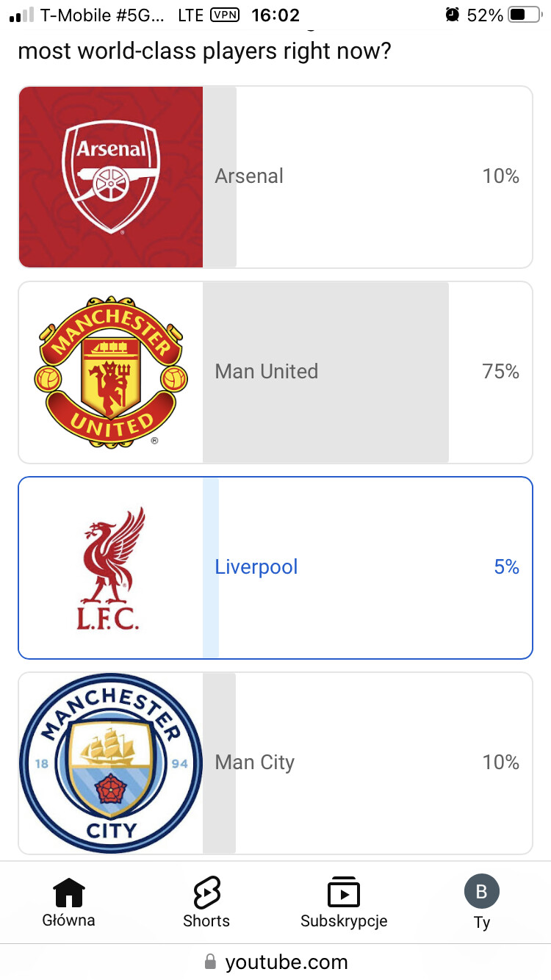551x980 pixels.
Task: Tap the Manchester City crest image
Action: 111,763
